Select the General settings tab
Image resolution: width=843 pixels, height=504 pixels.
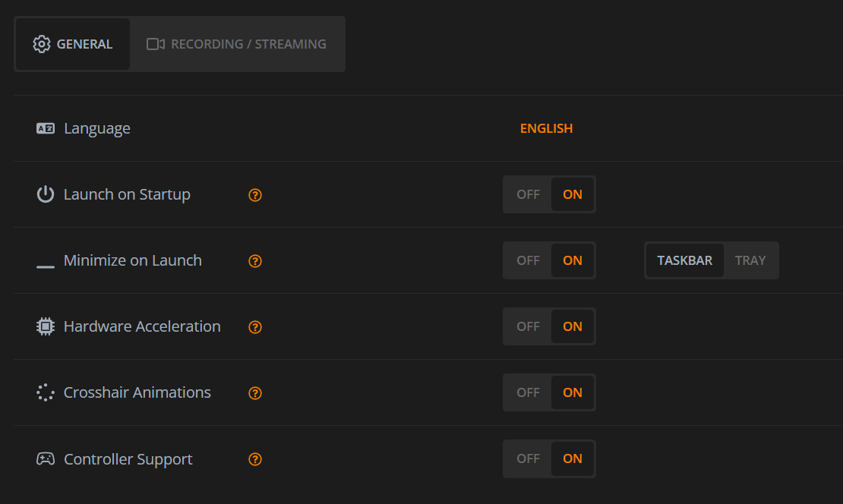click(73, 43)
